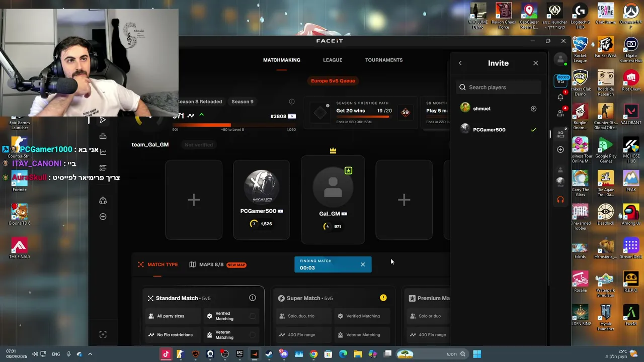
Task: Click the Search players field
Action: tap(499, 87)
